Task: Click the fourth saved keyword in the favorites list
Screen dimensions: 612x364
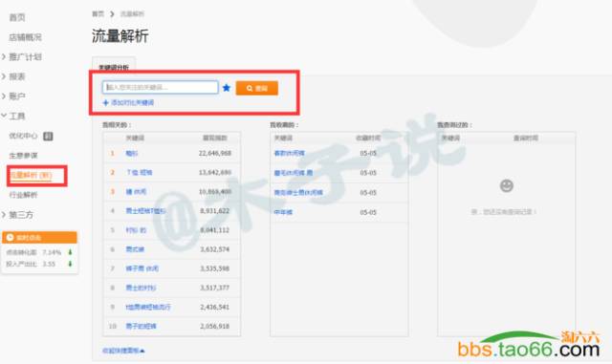Action: [x=283, y=213]
